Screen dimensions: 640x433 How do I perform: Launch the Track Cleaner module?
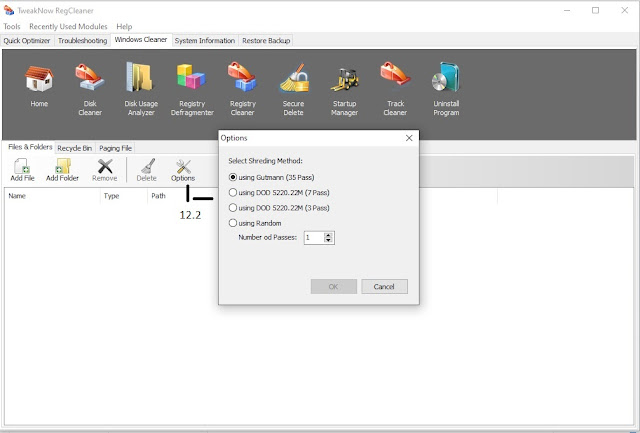[x=395, y=89]
